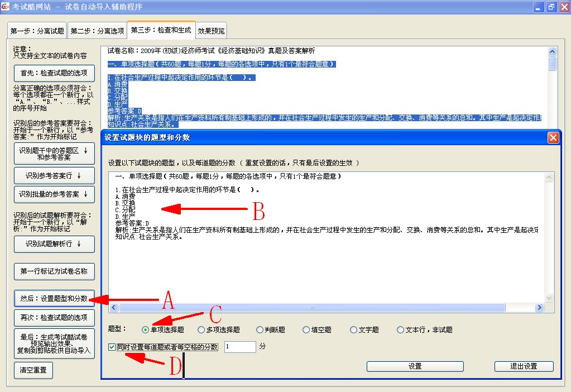Toggle 同时设置每道题或者每空格的分数 checkbox
Viewport: 571px width, 392px height.
[x=113, y=347]
